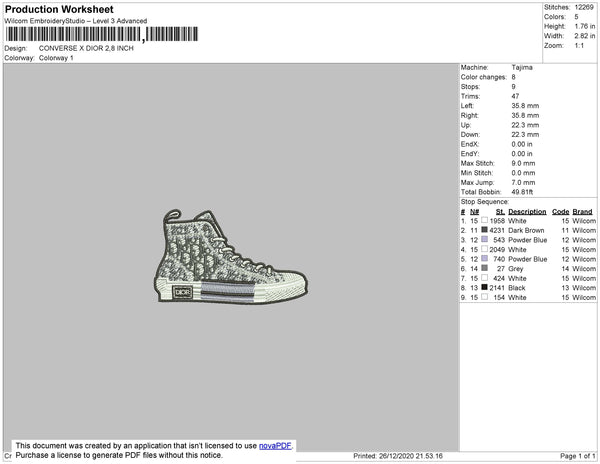The width and height of the screenshot is (600, 464).
Task: Click the 'Code' column header
Action: coord(561,212)
